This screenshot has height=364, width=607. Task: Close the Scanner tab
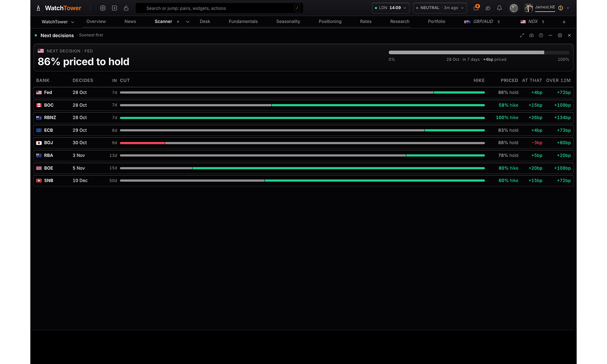click(178, 22)
